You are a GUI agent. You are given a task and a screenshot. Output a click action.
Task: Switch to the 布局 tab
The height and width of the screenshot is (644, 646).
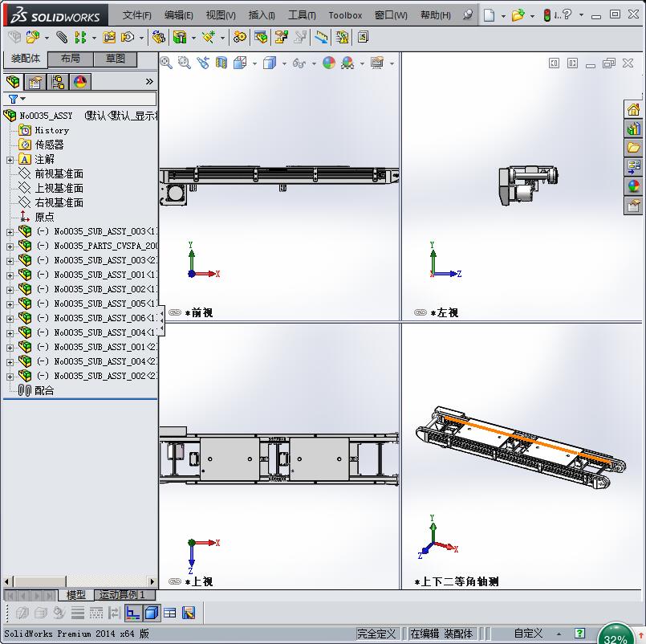point(71,59)
